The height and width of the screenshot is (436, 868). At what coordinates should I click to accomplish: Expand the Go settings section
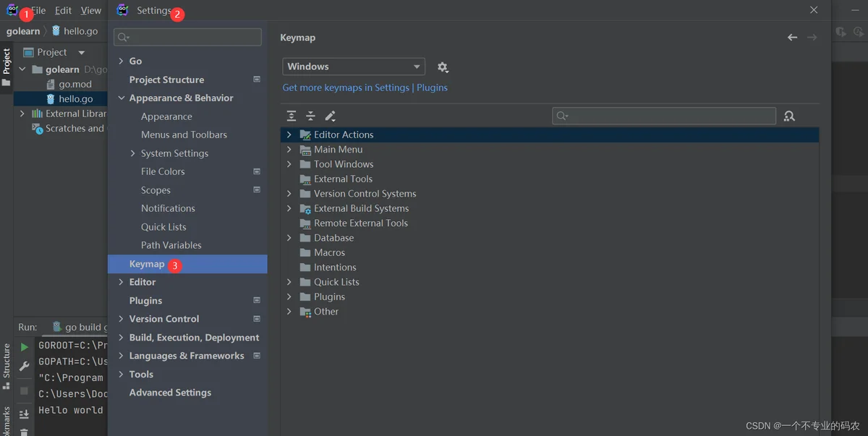(121, 61)
